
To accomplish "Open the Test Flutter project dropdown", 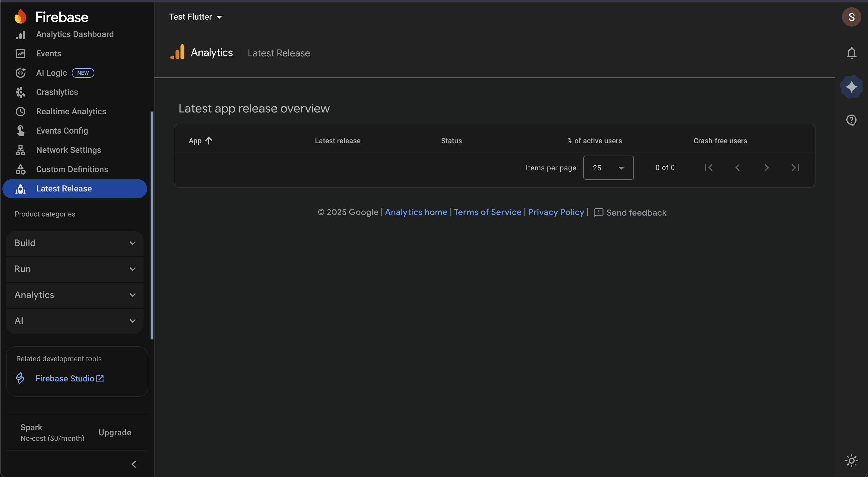I will tap(195, 17).
